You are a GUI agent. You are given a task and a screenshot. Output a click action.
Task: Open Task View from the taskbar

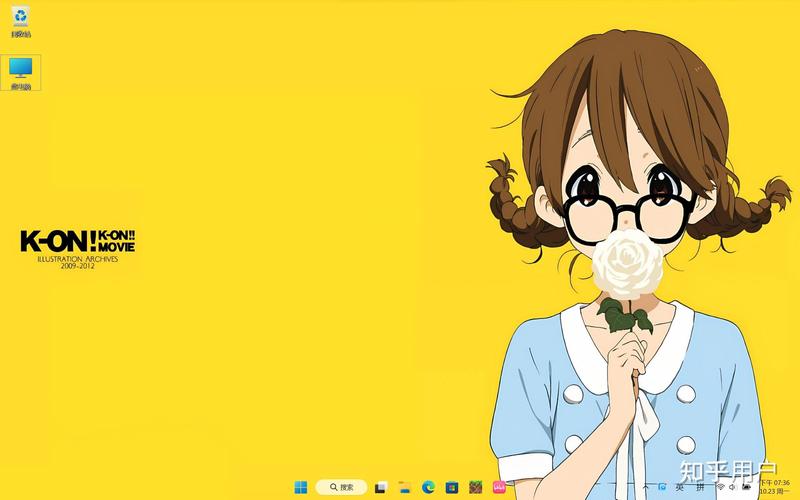pyautogui.click(x=381, y=488)
